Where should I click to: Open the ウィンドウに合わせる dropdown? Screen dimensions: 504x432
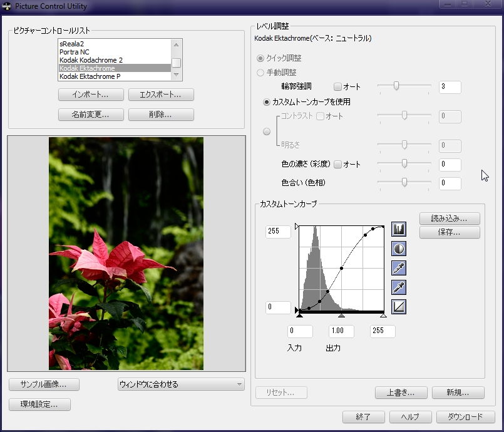[181, 384]
